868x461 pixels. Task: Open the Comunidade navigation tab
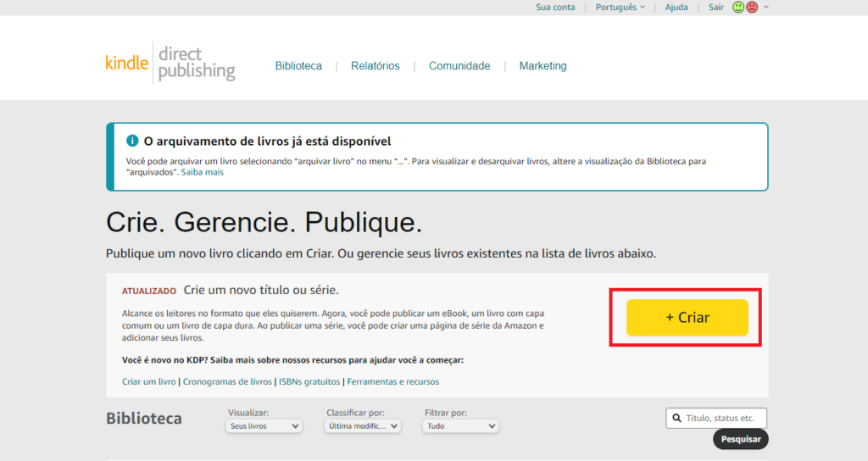coord(459,66)
